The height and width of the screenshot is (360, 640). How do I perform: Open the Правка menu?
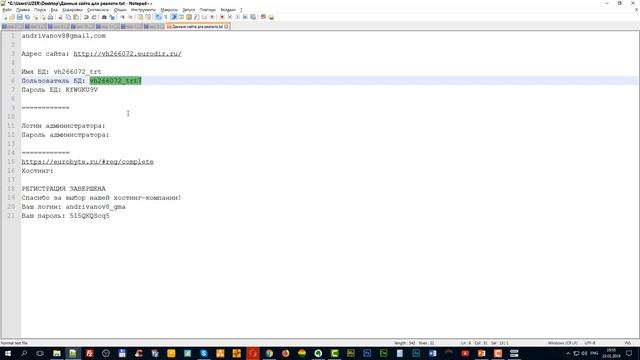point(23,10)
